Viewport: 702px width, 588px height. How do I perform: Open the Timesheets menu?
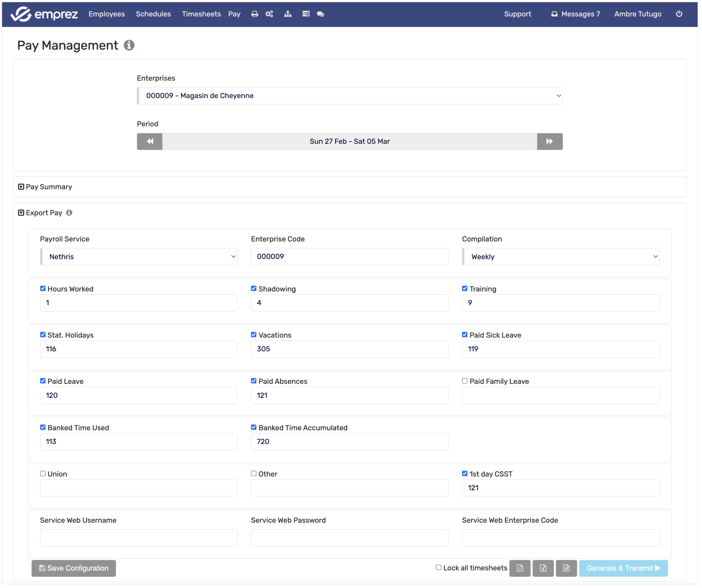point(202,14)
